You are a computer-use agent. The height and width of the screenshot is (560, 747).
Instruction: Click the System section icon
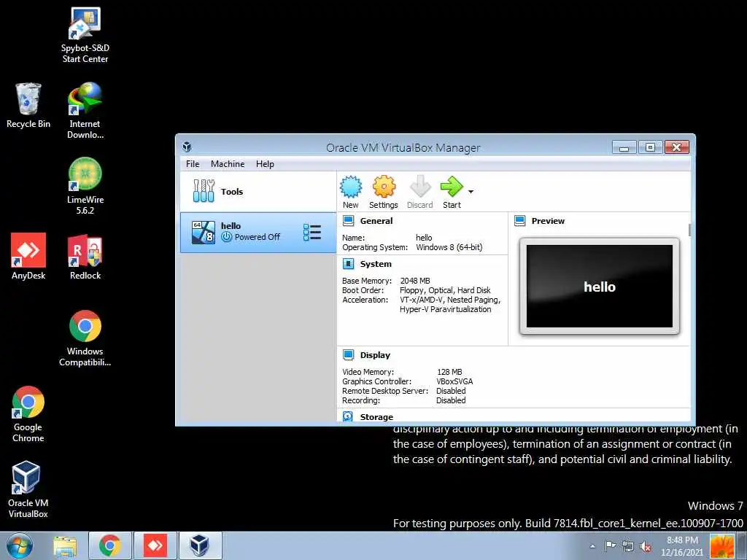(348, 264)
